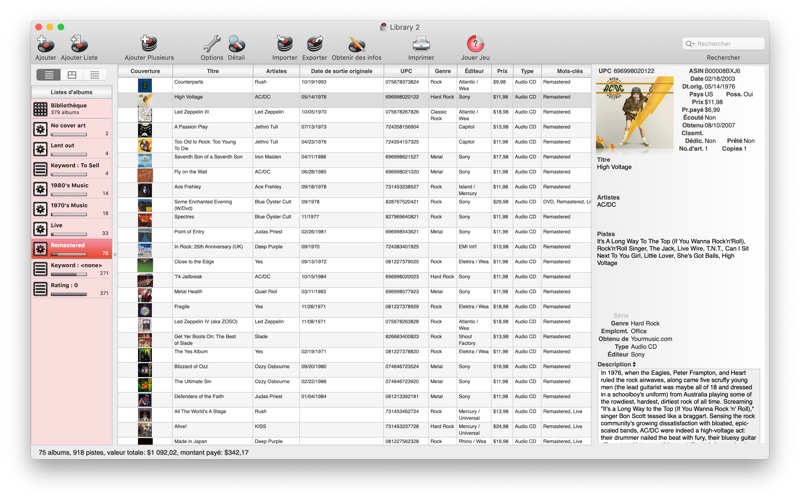Image resolution: width=800 pixels, height=500 pixels.
Task: Sort by Éditeur column header
Action: pyautogui.click(x=474, y=71)
